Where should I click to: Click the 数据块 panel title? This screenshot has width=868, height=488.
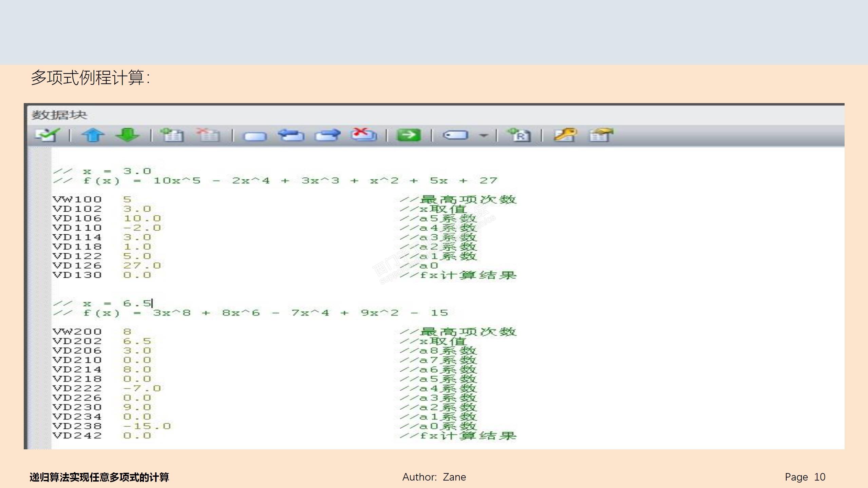coord(60,115)
